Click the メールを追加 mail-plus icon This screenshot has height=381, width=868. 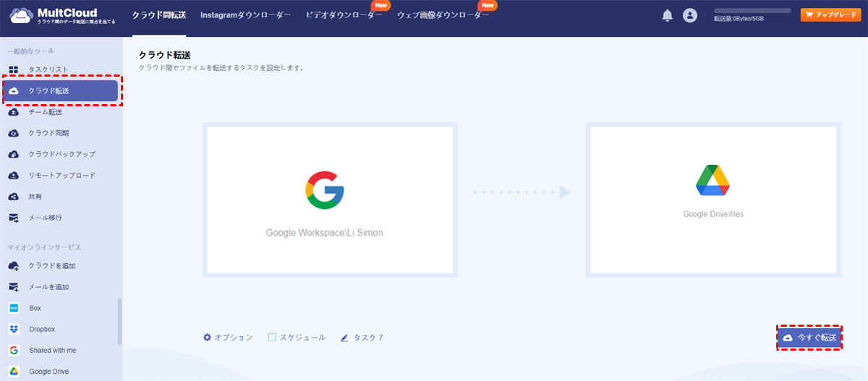(13, 287)
